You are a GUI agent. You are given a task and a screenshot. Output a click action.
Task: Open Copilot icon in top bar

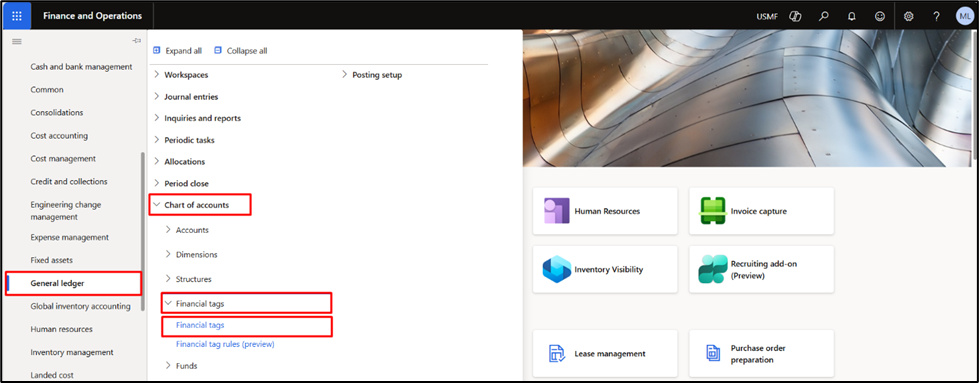[795, 17]
